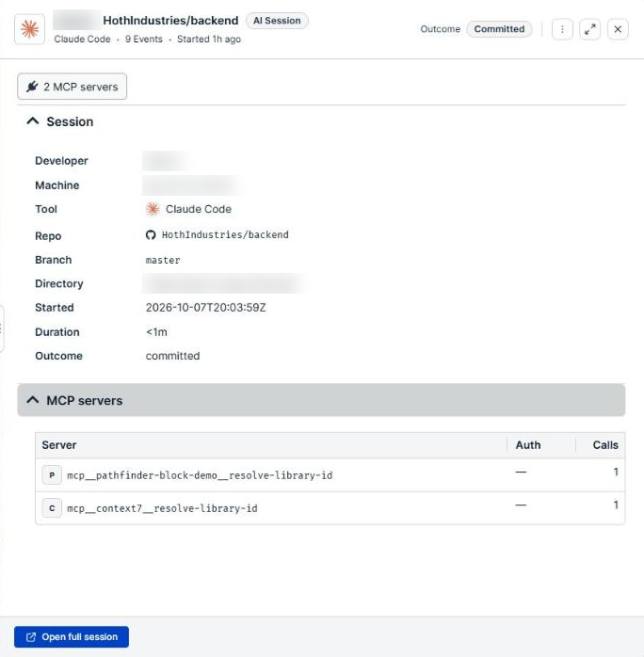Click calls count for pathfinder server
The width and height of the screenshot is (644, 657).
[616, 472]
